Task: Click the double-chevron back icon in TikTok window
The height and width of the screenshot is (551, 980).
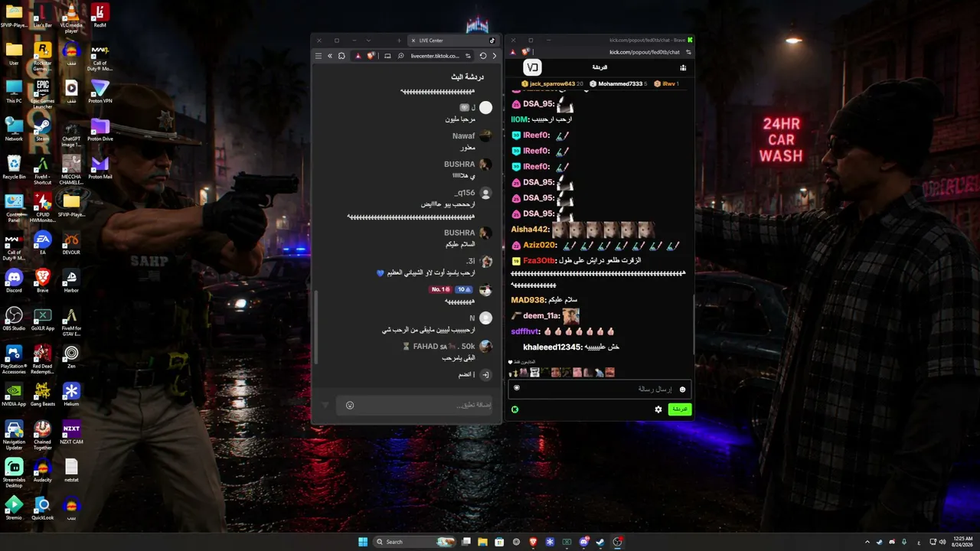Action: pyautogui.click(x=330, y=56)
